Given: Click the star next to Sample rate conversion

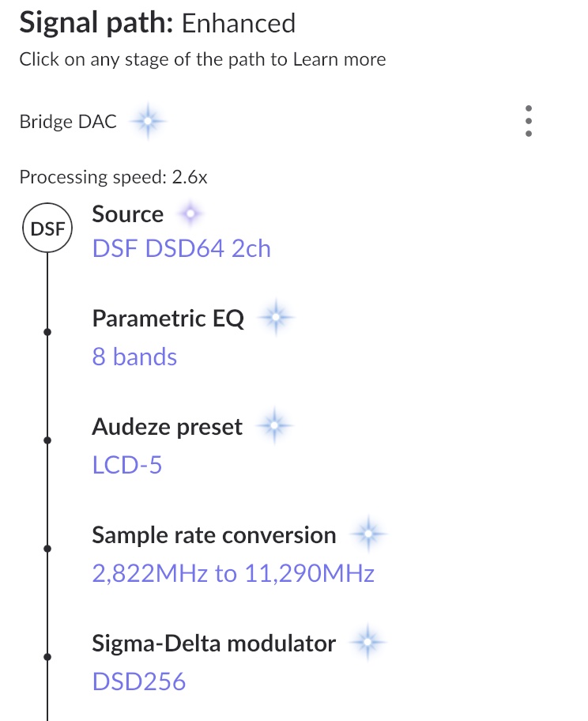Looking at the screenshot, I should pos(368,534).
